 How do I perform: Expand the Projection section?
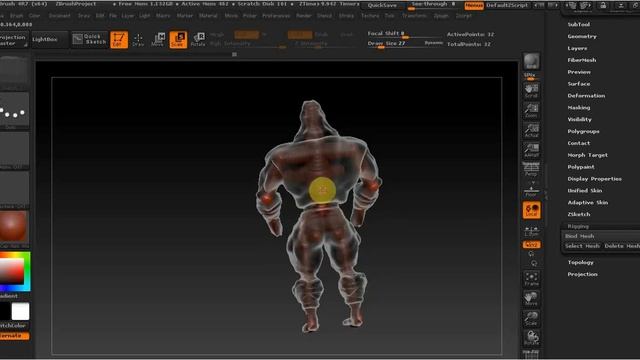coord(582,274)
